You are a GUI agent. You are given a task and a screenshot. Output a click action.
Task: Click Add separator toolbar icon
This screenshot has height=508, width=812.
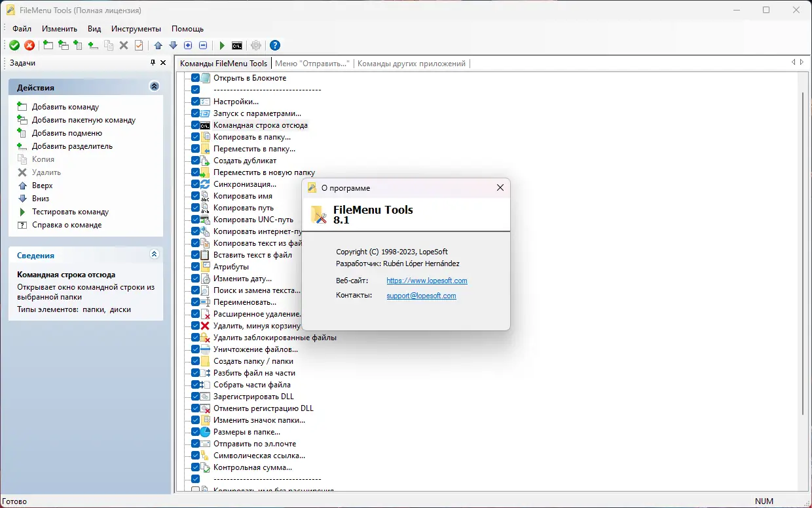coord(93,45)
